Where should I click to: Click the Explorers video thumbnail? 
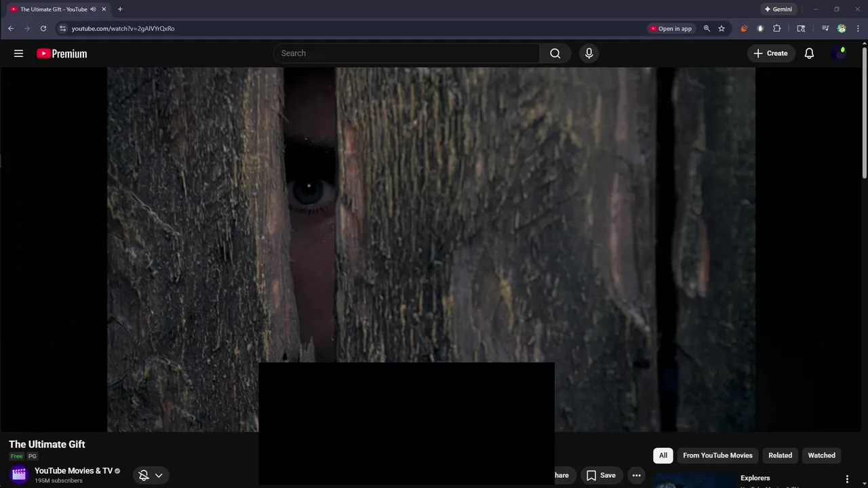click(694, 481)
